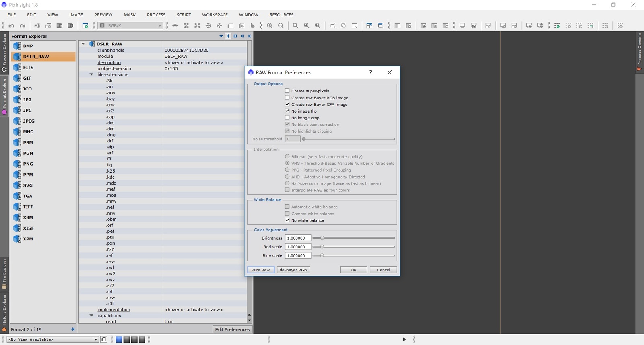Viewport: 644px width, 345px height.
Task: Click the new window icon with green plus
Action: point(85,26)
